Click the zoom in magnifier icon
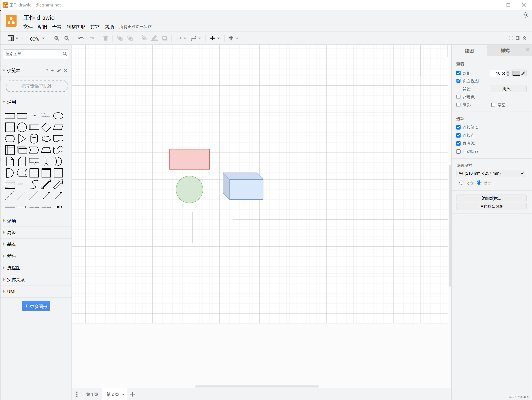Viewport: 532px width, 400px height. tap(57, 38)
